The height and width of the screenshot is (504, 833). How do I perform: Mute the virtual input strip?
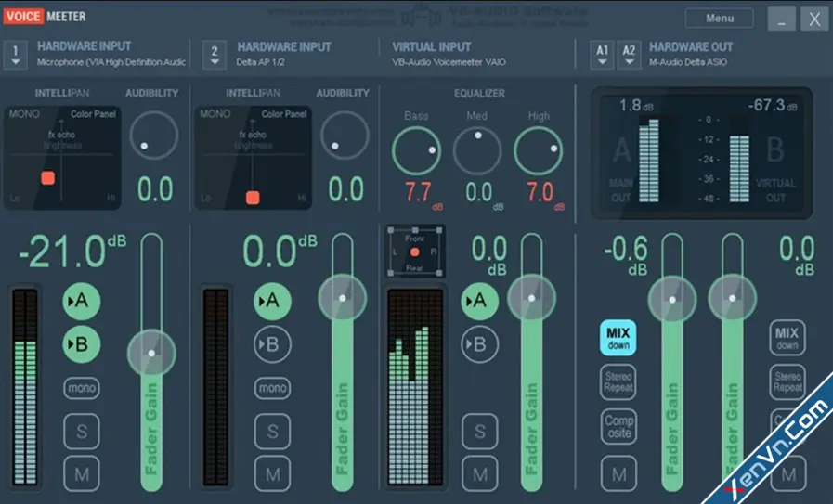[480, 473]
